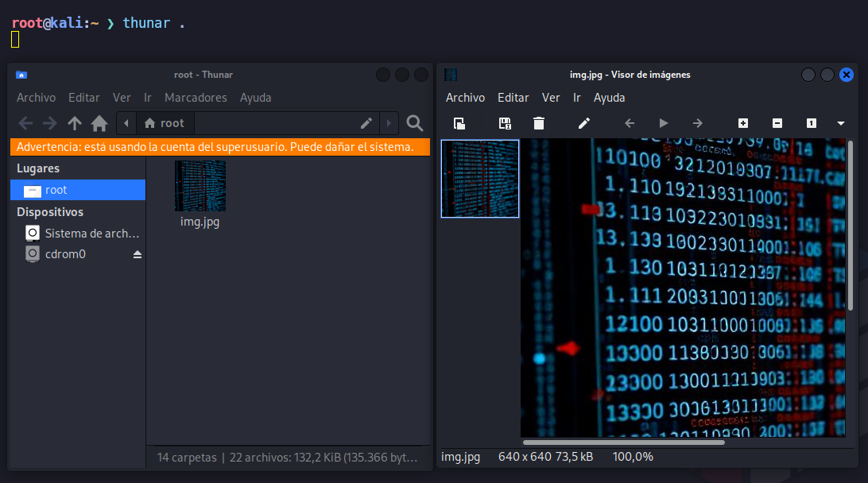The width and height of the screenshot is (868, 483).
Task: Click the root path bar button
Action: coord(165,123)
